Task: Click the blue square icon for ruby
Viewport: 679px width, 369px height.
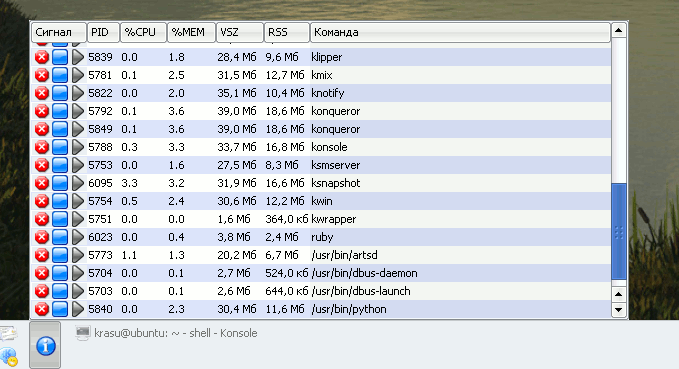Action: tap(60, 237)
